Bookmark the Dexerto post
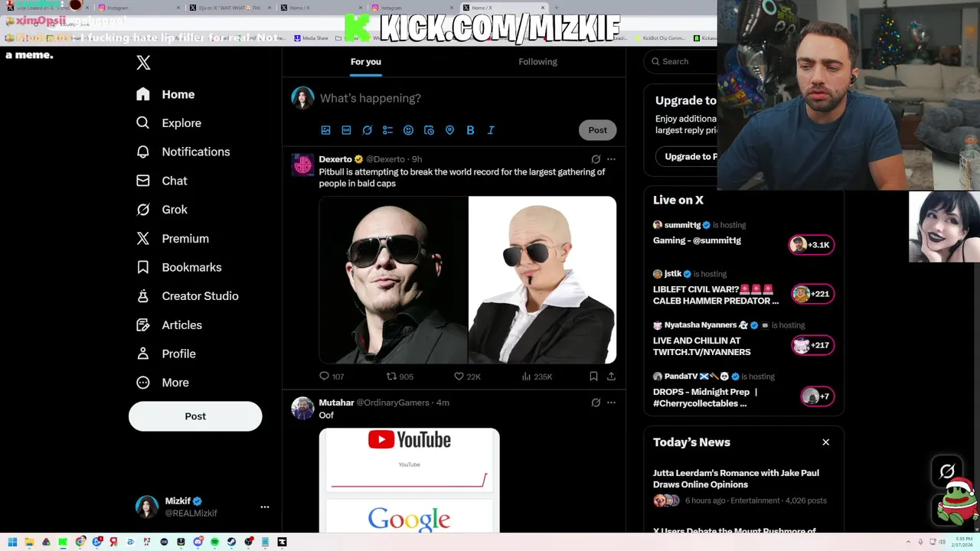Image resolution: width=980 pixels, height=551 pixels. [593, 377]
